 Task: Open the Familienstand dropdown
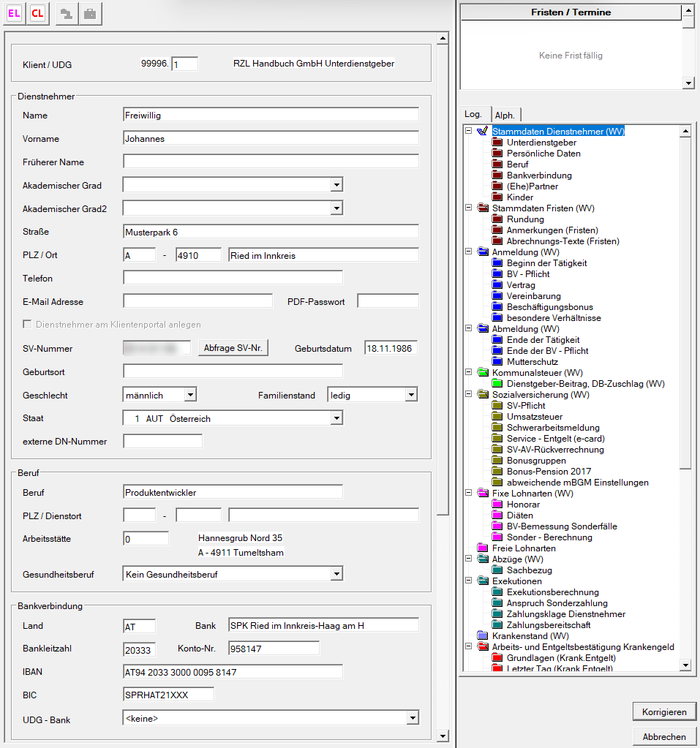(x=411, y=396)
